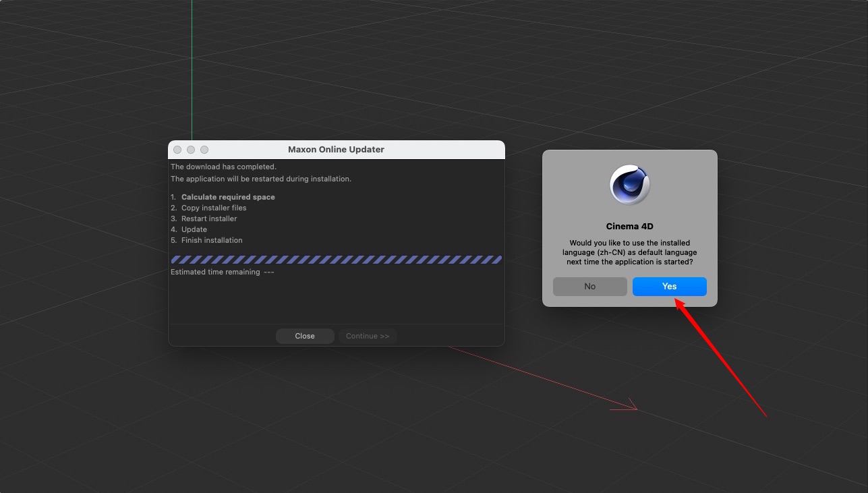Click the green zoom dot of updater window

204,150
